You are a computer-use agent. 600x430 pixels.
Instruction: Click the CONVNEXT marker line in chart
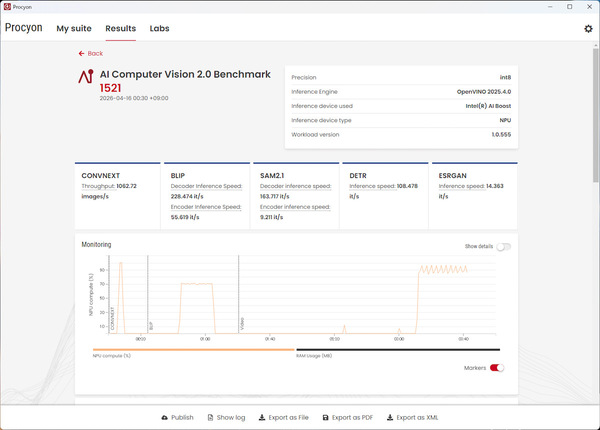click(109, 295)
